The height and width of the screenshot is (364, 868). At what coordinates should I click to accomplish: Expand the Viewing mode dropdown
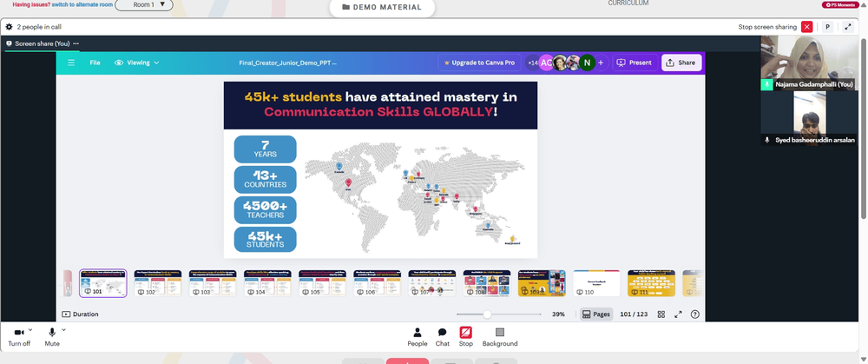137,63
